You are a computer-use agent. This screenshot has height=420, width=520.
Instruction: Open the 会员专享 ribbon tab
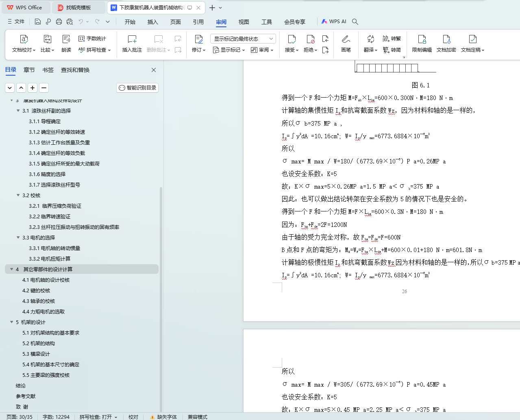(x=295, y=22)
